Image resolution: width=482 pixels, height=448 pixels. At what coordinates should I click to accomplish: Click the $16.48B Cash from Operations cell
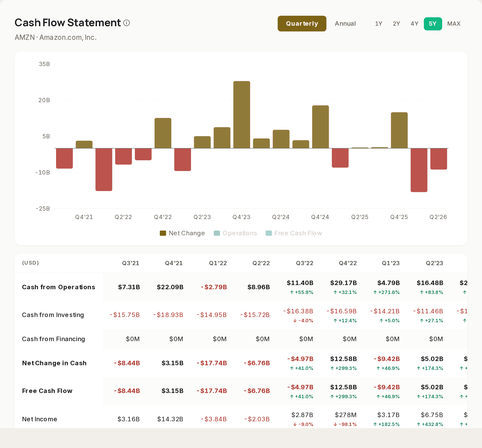pos(430,283)
